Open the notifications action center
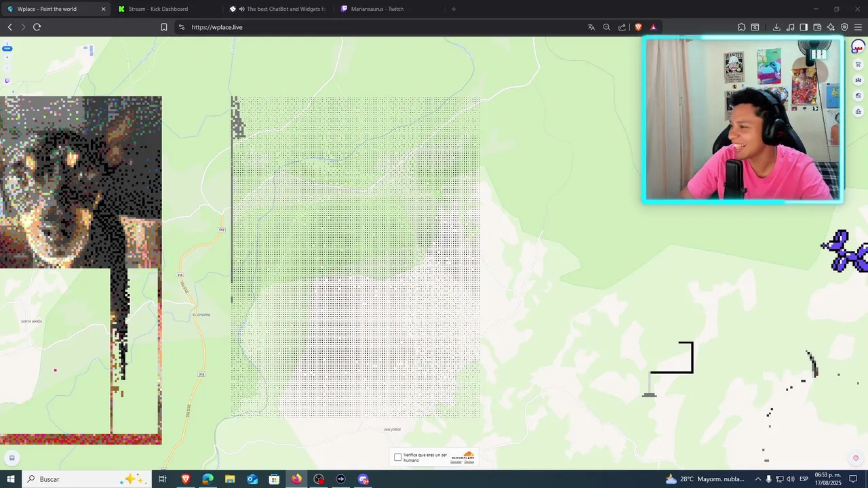The height and width of the screenshot is (488, 868). click(x=854, y=479)
